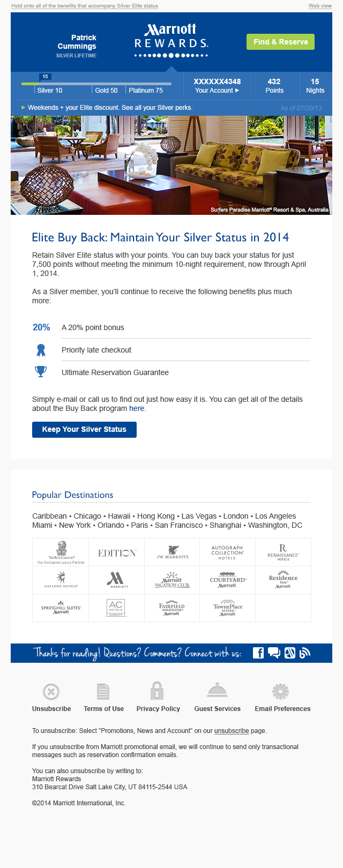Click the Find & Reserve button
This screenshot has width=343, height=868.
tap(280, 42)
